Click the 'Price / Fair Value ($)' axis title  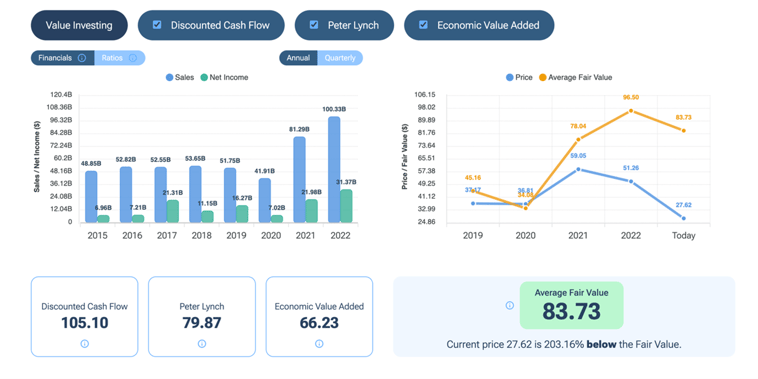(405, 156)
